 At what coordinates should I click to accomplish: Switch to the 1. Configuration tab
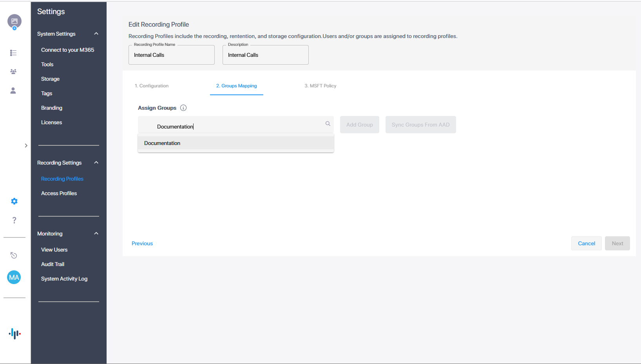pos(152,86)
